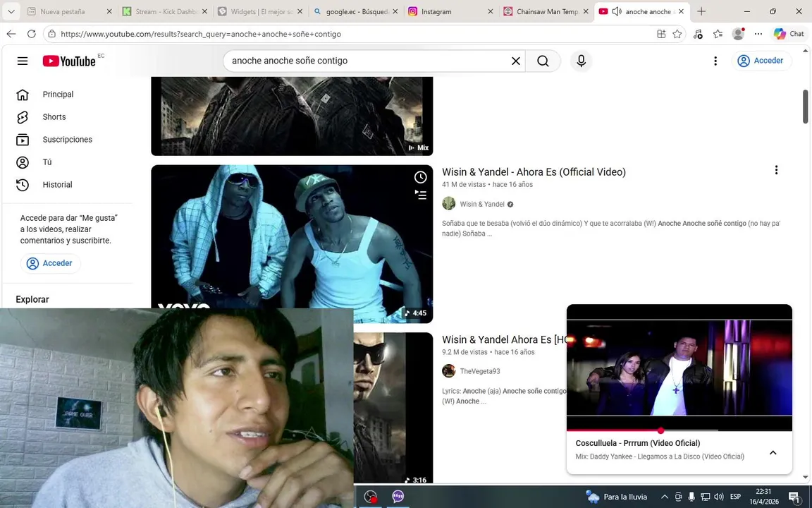Open the volume speaker tray icon
The width and height of the screenshot is (812, 508).
coord(718,497)
